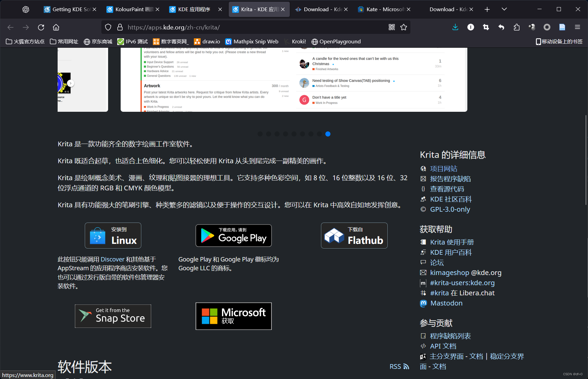Open the tab list dropdown chevron
This screenshot has height=379, width=588.
(504, 9)
